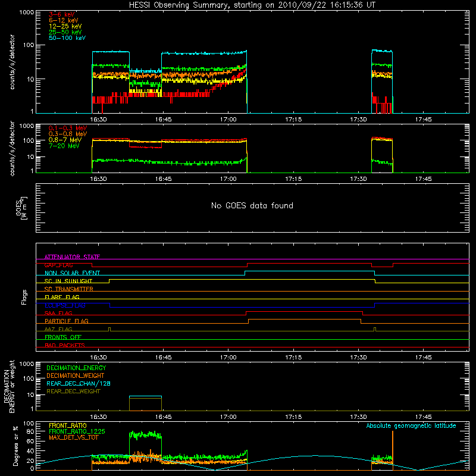Click the 0.3-0.8 MeV legend entry
Screen dimensions: 476x476
(68, 134)
